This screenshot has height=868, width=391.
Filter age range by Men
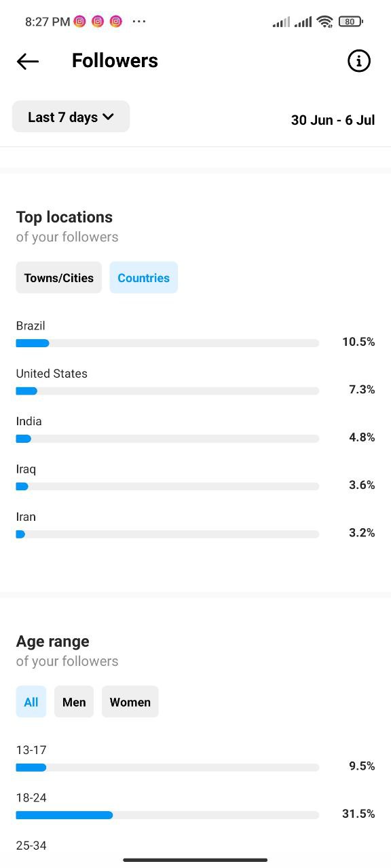pyautogui.click(x=74, y=702)
